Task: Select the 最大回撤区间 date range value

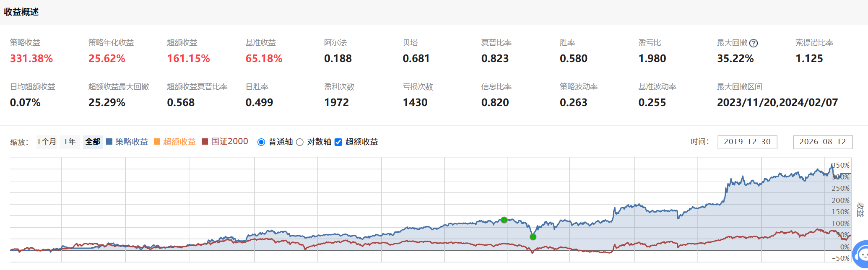Action: point(777,103)
